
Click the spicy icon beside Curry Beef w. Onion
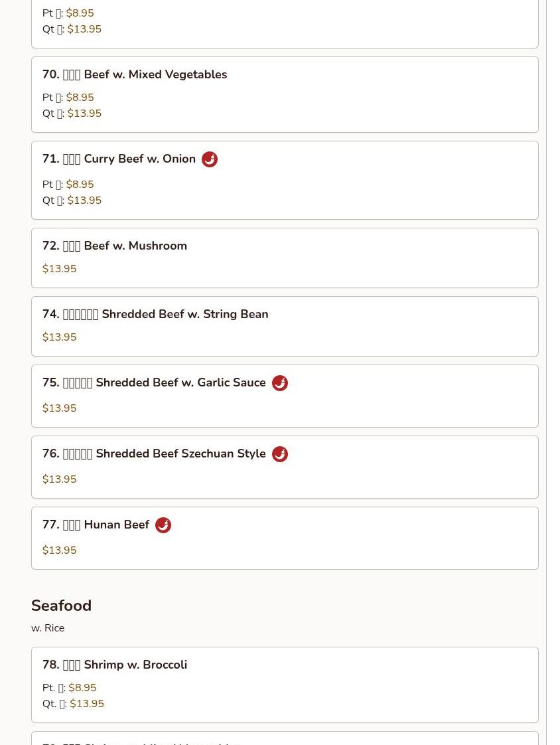click(x=210, y=159)
